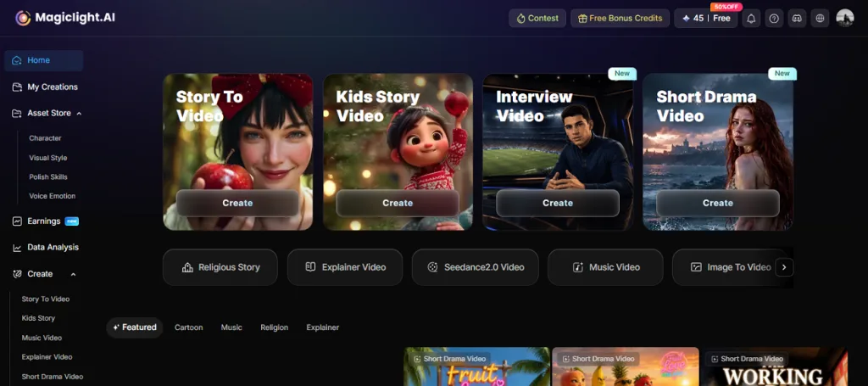
Task: Click the Magiclight.AI logo icon
Action: pyautogui.click(x=23, y=18)
